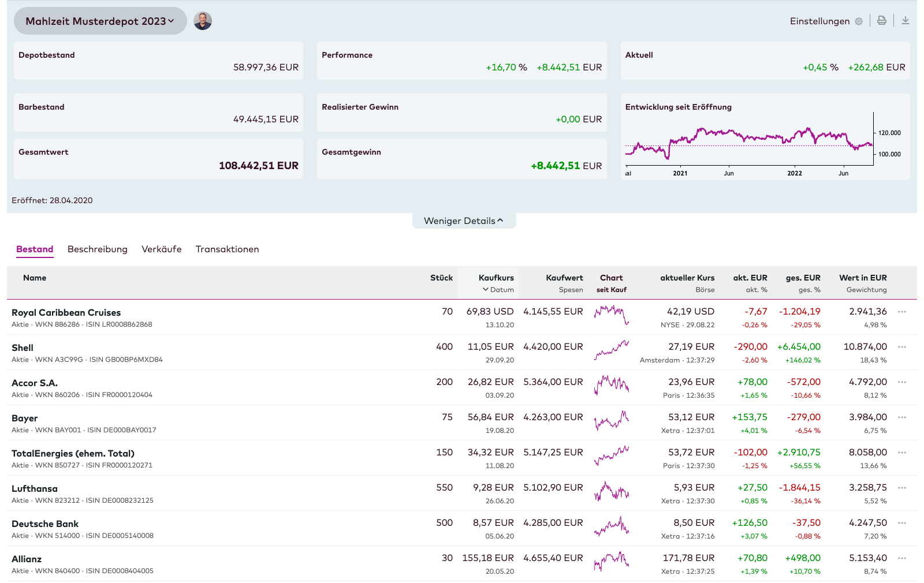Select Shell total gain +6.454,00
This screenshot has height=583, width=924.
pos(799,346)
